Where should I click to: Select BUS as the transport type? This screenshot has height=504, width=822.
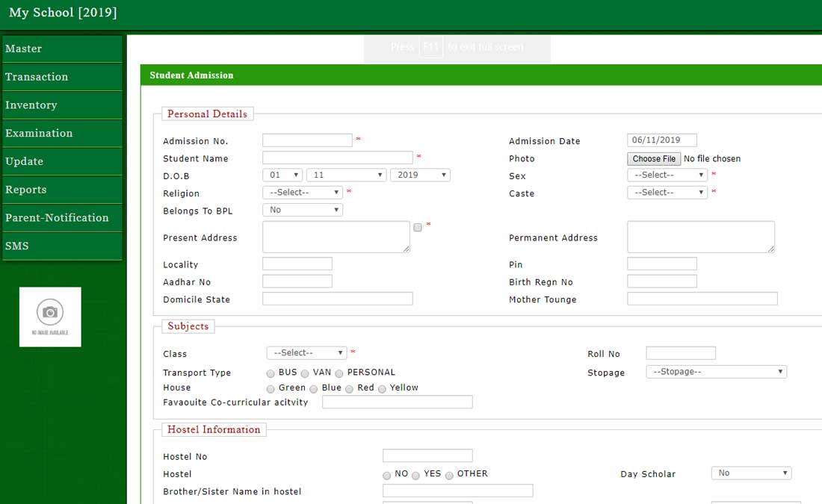click(x=270, y=373)
